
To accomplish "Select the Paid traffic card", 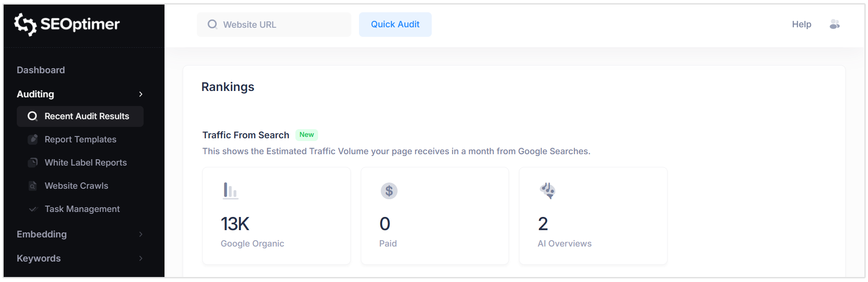I will click(435, 216).
